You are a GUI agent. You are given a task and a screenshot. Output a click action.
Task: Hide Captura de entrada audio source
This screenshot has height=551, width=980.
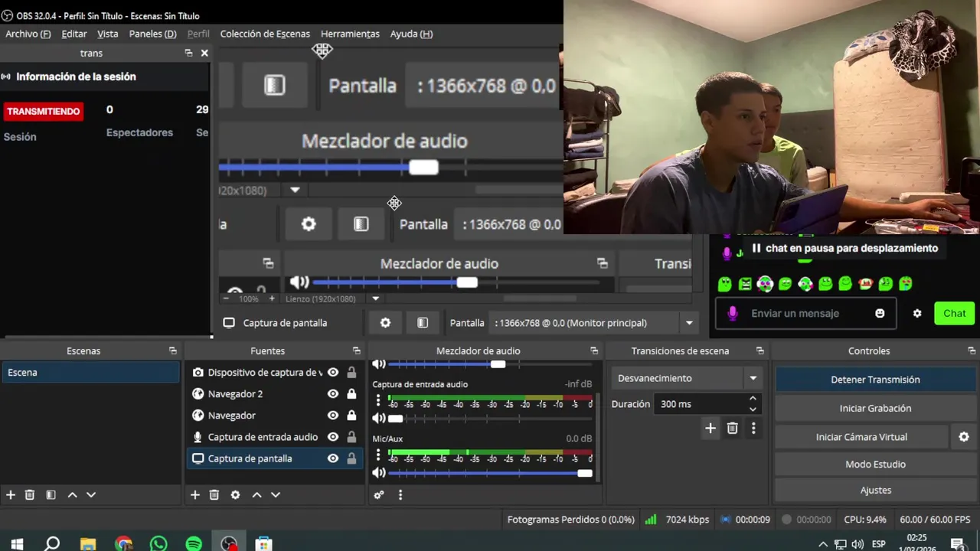(x=333, y=437)
